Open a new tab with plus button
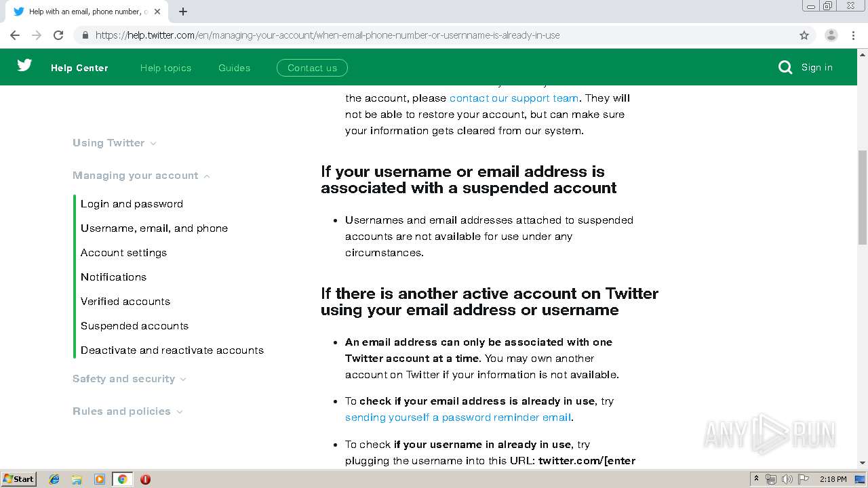 point(183,12)
